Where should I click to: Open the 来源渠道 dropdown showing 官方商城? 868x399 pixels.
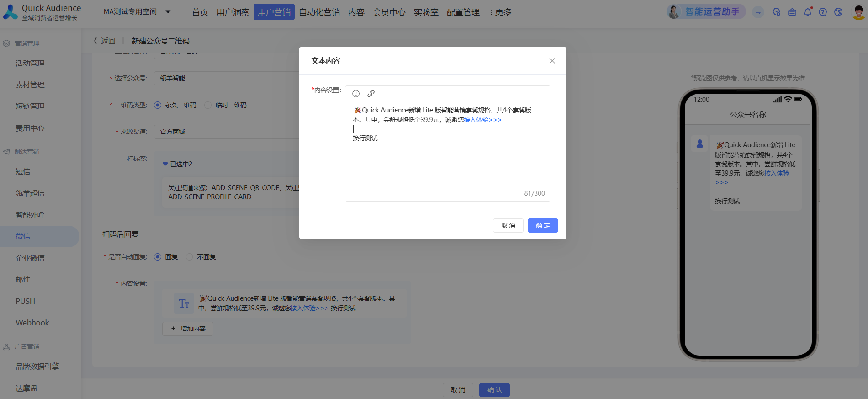(227, 132)
